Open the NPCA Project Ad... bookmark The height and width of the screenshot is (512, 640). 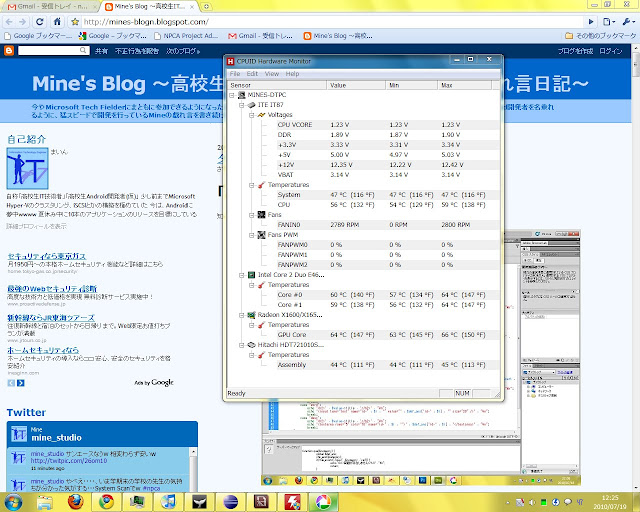click(187, 36)
